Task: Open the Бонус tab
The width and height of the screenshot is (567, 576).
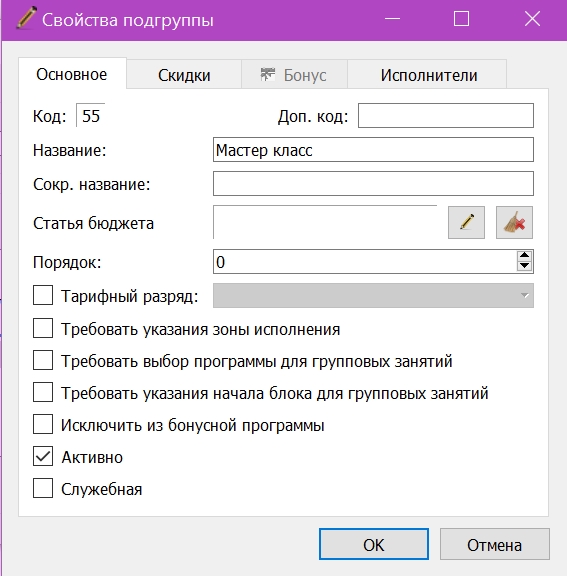Action: pyautogui.click(x=294, y=75)
